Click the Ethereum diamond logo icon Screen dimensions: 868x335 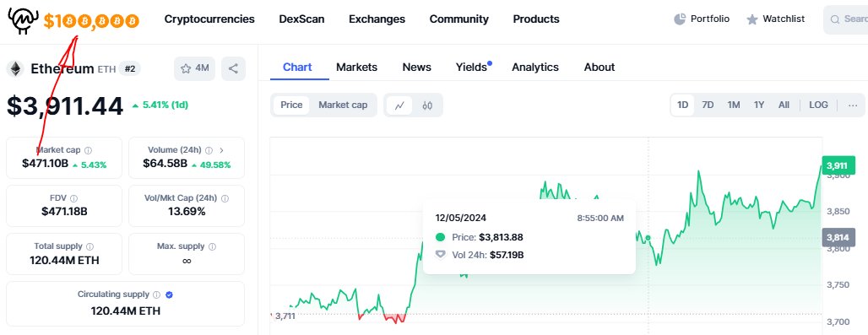click(15, 69)
